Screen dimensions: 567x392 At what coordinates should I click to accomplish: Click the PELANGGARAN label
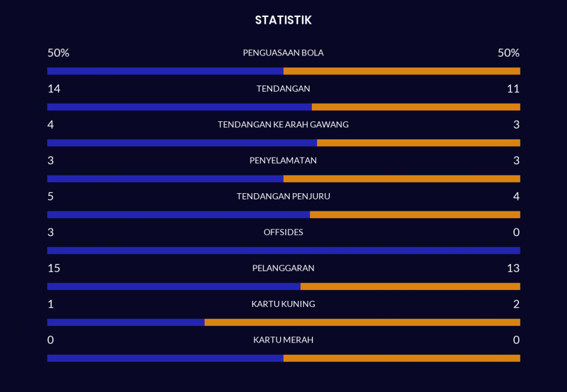tap(283, 269)
